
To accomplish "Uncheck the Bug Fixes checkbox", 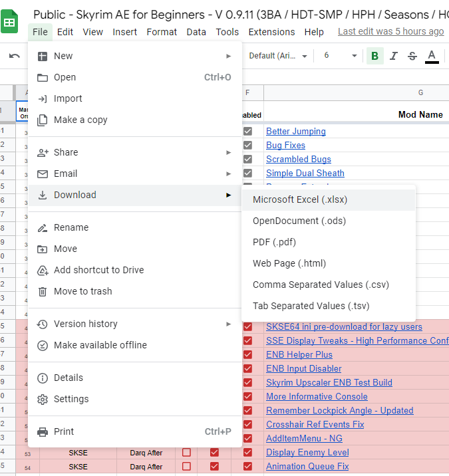I will 247,145.
